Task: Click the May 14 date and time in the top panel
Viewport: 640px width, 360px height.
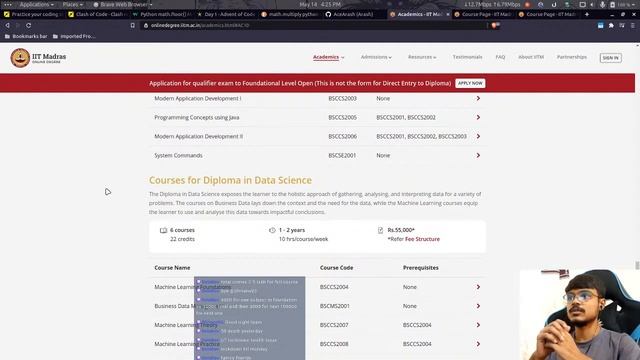Action: point(320,4)
